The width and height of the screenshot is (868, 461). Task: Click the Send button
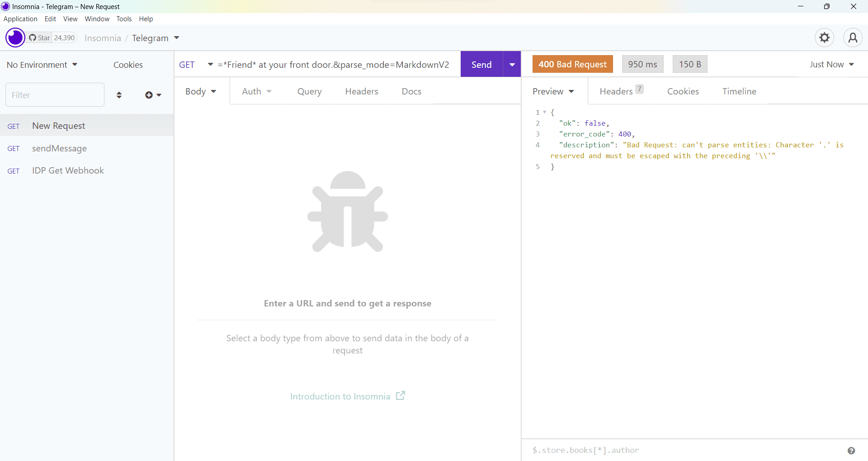(481, 65)
